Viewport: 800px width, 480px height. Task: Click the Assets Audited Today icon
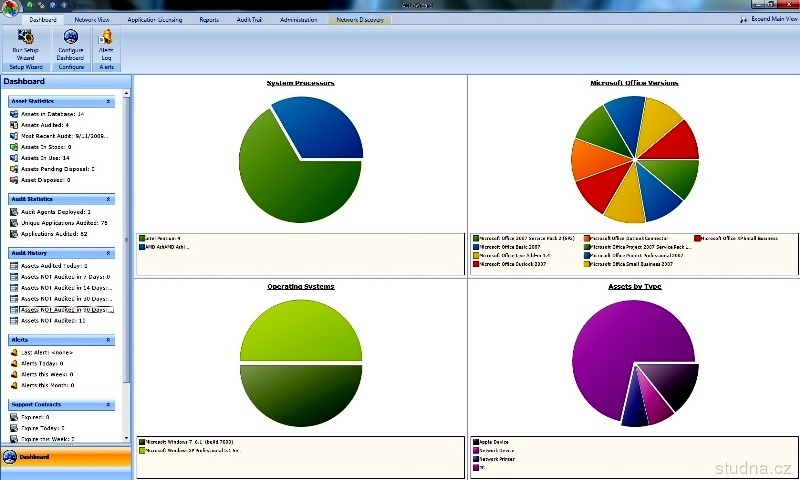point(14,266)
